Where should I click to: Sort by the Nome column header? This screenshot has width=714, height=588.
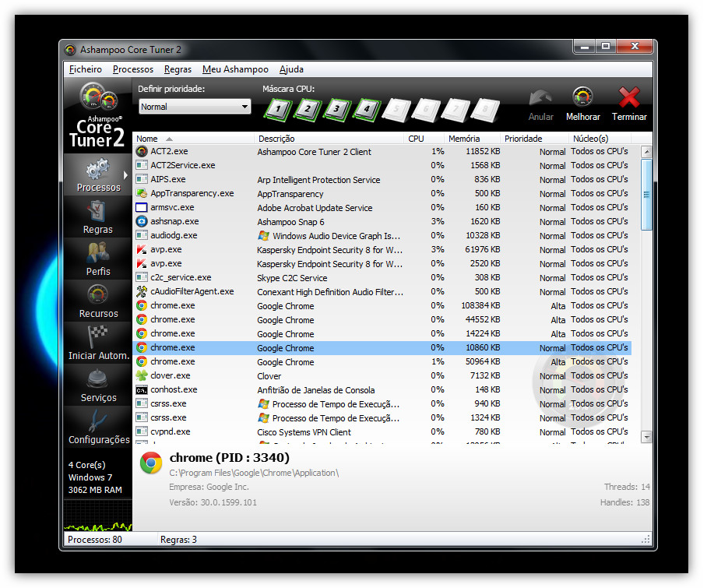(x=193, y=139)
